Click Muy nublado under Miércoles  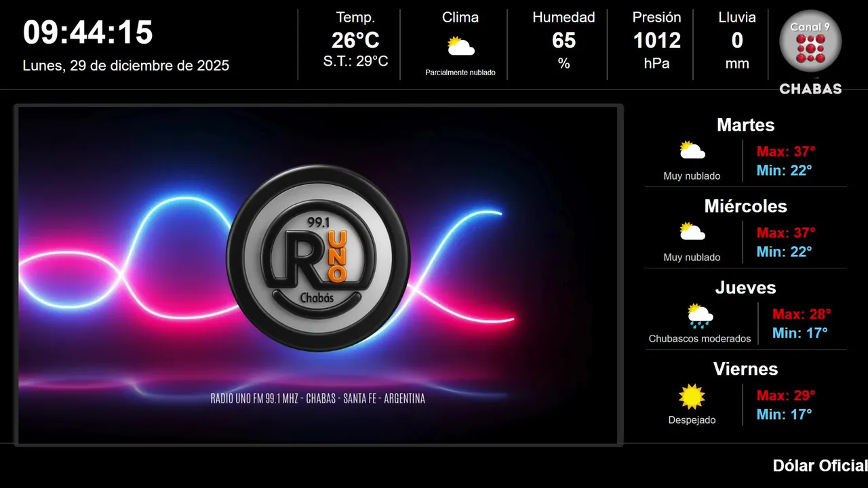tap(692, 258)
